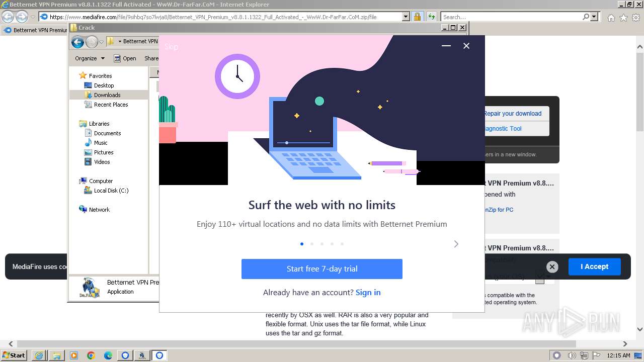Open Windows Explorer taskbar icon
This screenshot has width=644, height=362.
(56, 355)
